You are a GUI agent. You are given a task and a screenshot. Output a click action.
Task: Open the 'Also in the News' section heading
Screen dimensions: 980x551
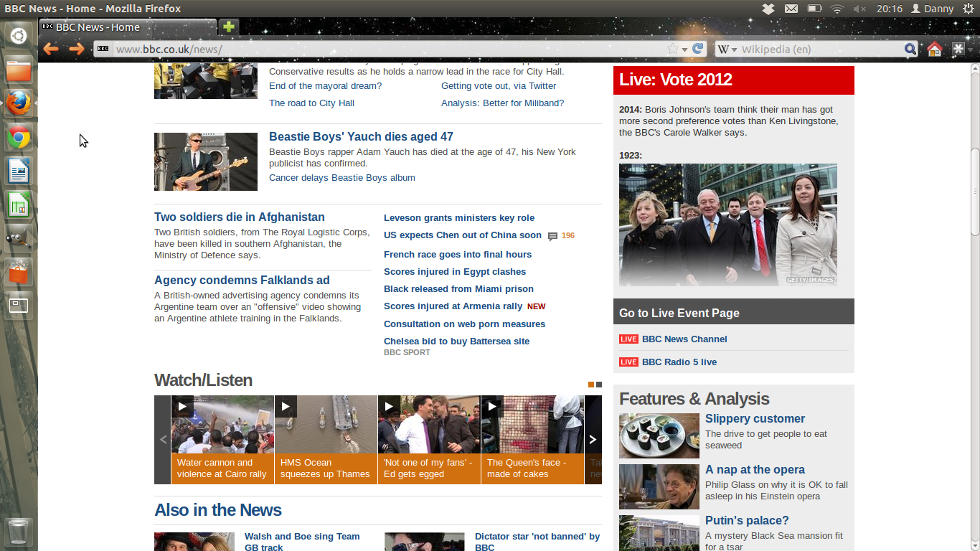(x=218, y=510)
